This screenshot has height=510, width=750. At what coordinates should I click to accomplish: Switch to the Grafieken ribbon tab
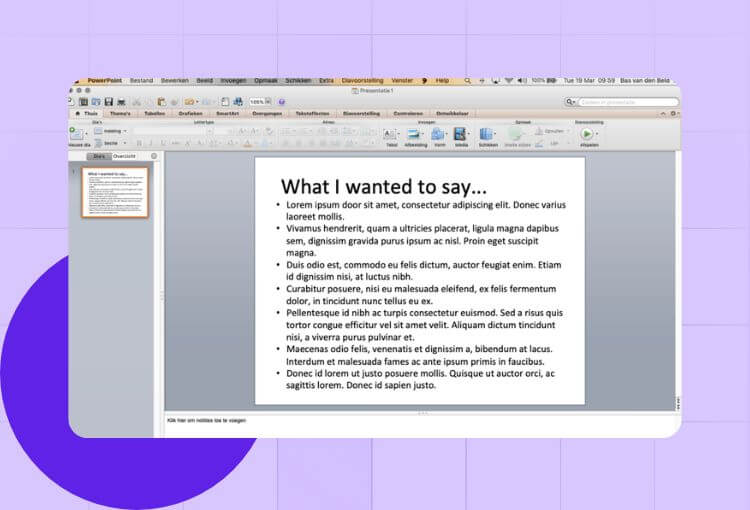tap(190, 113)
